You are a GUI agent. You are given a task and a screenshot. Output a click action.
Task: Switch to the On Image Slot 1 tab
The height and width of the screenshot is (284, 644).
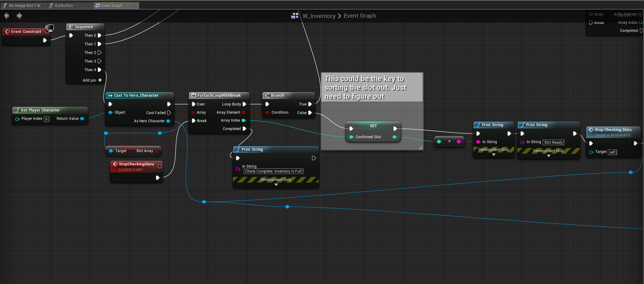[x=24, y=6]
